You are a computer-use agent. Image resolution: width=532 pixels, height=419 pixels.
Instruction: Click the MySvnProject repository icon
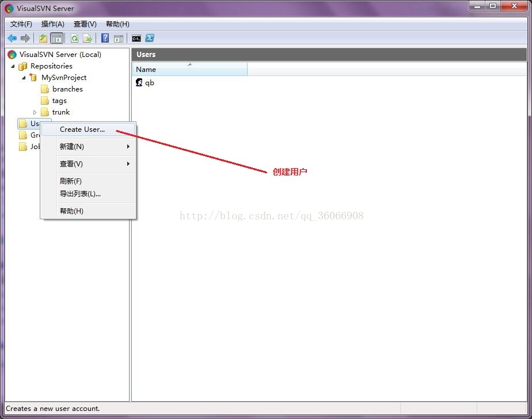(x=33, y=77)
